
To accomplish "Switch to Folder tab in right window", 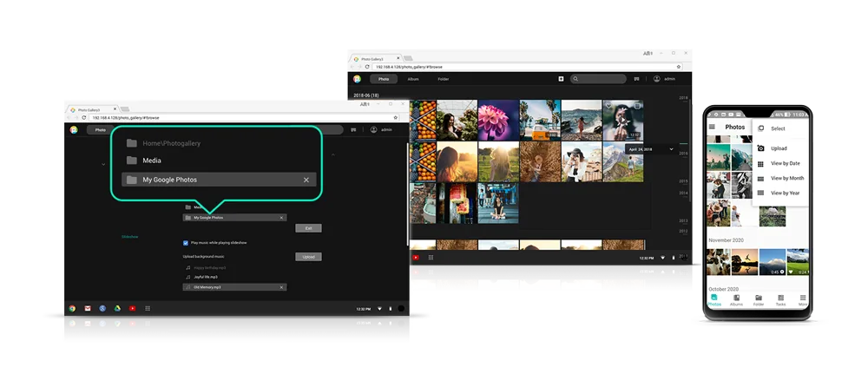I will tap(444, 79).
